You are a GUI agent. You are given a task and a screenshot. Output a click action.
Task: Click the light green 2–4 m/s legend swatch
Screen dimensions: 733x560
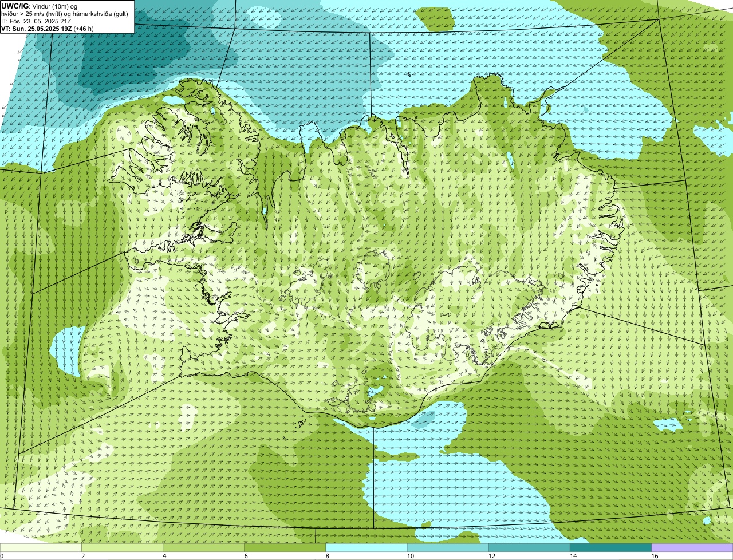(123, 547)
